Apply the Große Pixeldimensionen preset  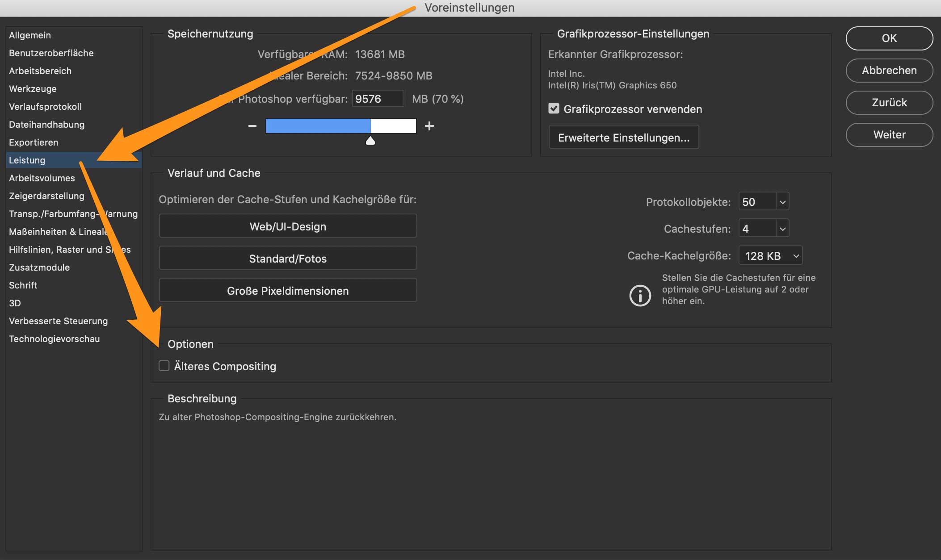tap(288, 291)
